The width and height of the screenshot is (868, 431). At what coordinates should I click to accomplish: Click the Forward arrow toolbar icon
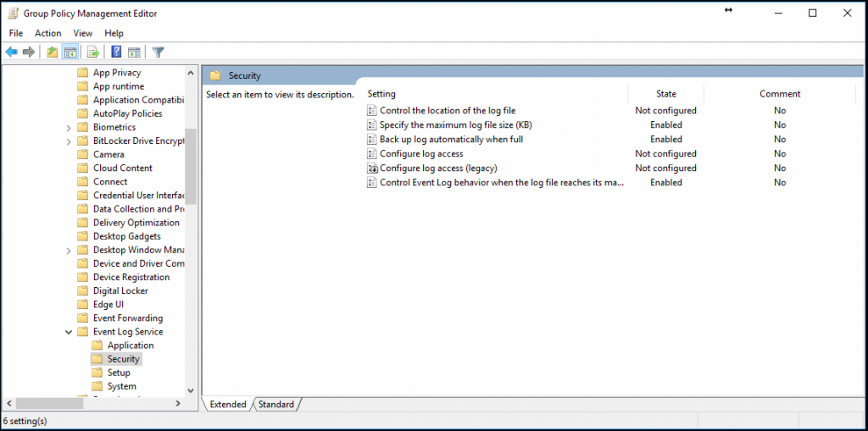pyautogui.click(x=29, y=52)
